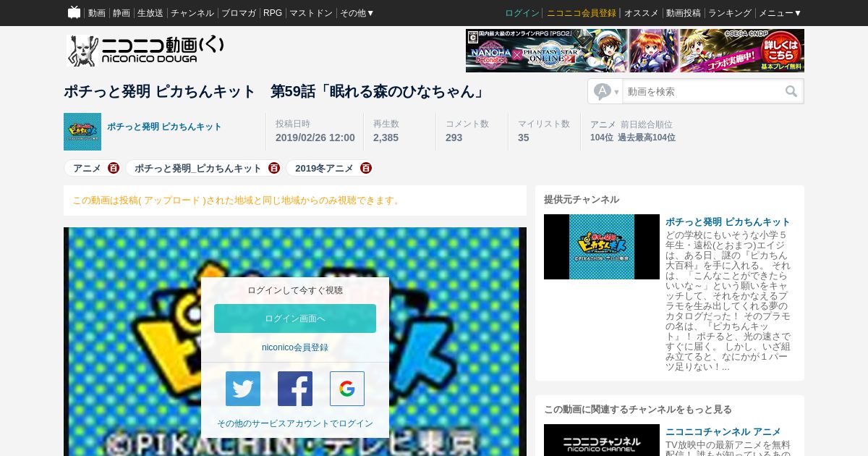The image size is (868, 456).
Task: Open provider channel thumbnail in sidebar
Action: (x=602, y=247)
